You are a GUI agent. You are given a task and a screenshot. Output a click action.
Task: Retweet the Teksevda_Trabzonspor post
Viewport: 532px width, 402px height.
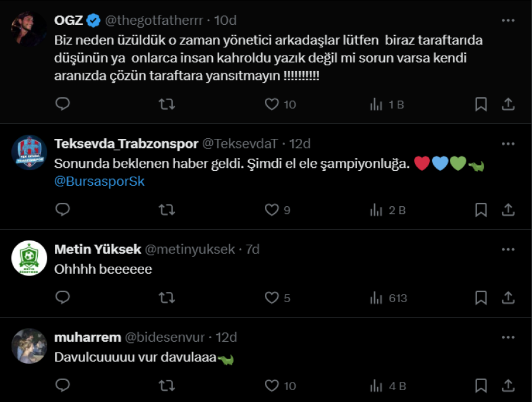167,210
